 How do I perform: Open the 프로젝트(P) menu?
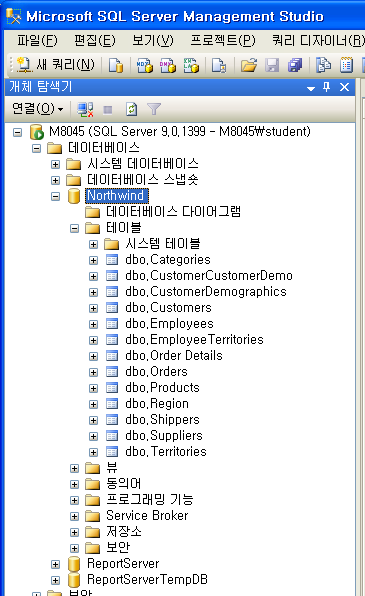(x=223, y=40)
